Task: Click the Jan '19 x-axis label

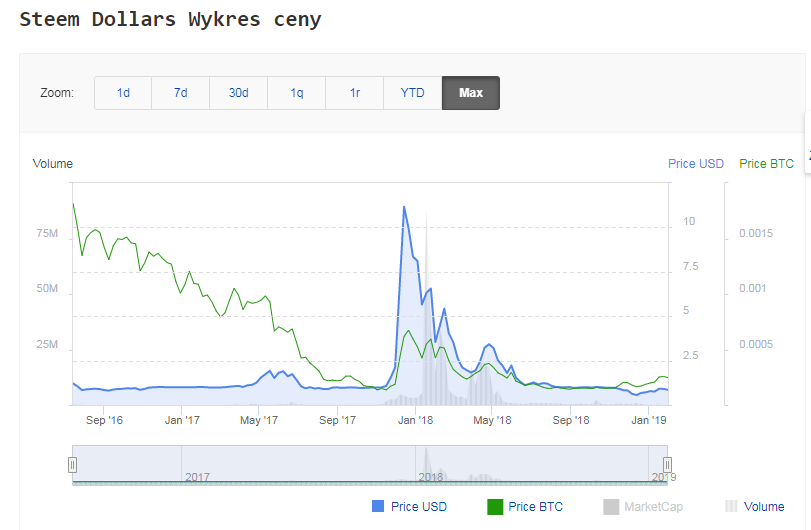Action: (649, 420)
